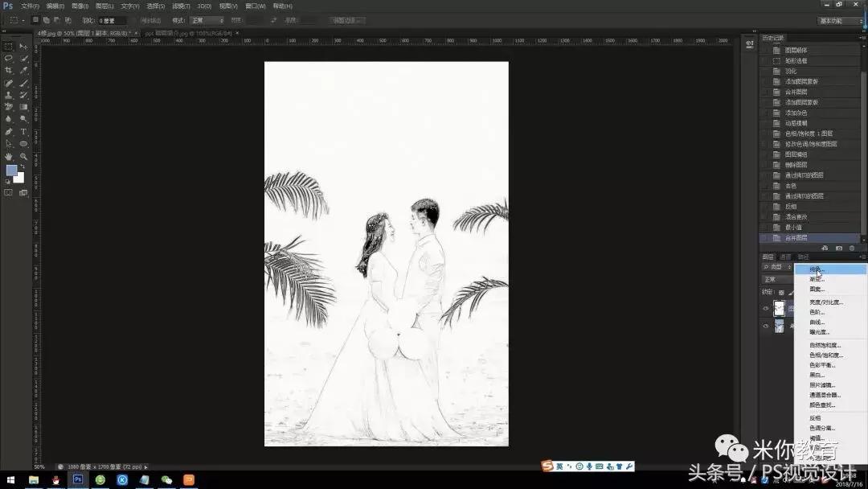Open the 滤镜 menu in the menu bar
This screenshot has width=868, height=489.
tap(182, 6)
